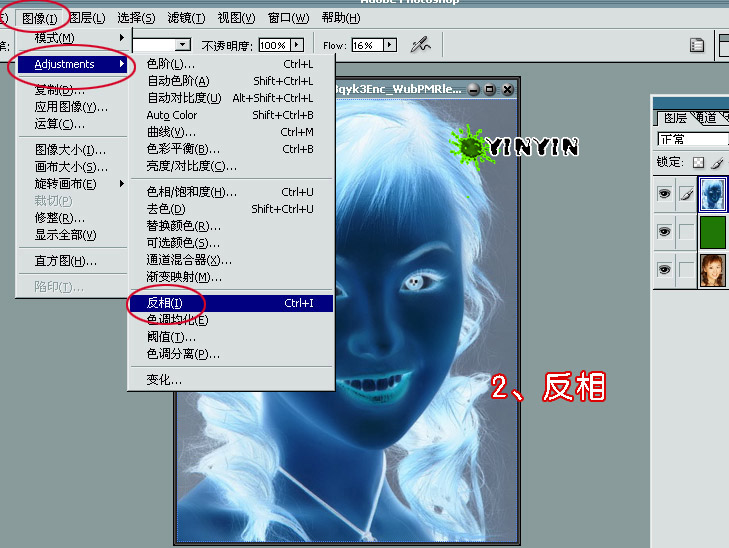Choose 显示全部(V) menu item
This screenshot has height=548, width=729.
(x=73, y=235)
